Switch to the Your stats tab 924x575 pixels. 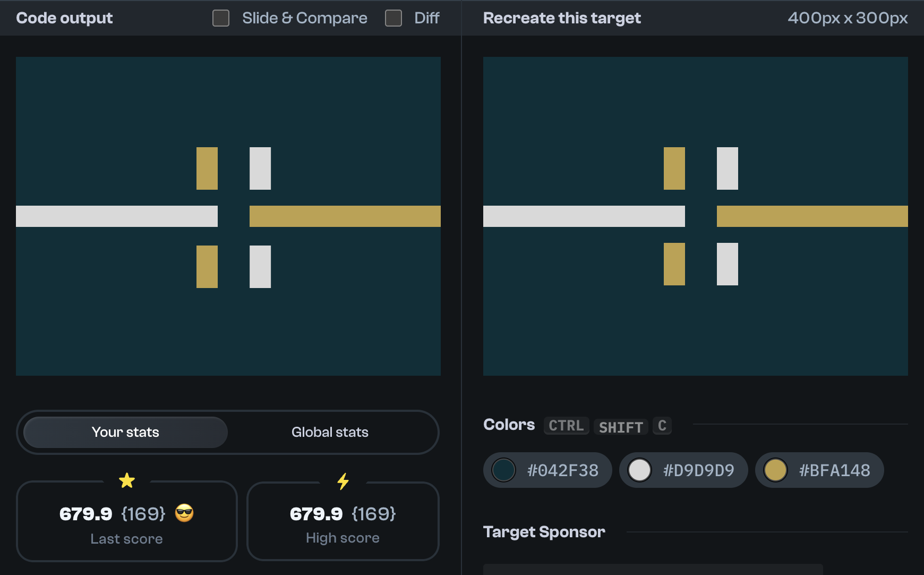125,432
